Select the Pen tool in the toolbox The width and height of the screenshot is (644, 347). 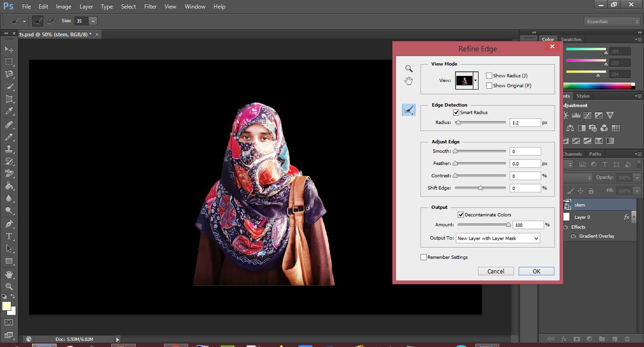pos(9,224)
